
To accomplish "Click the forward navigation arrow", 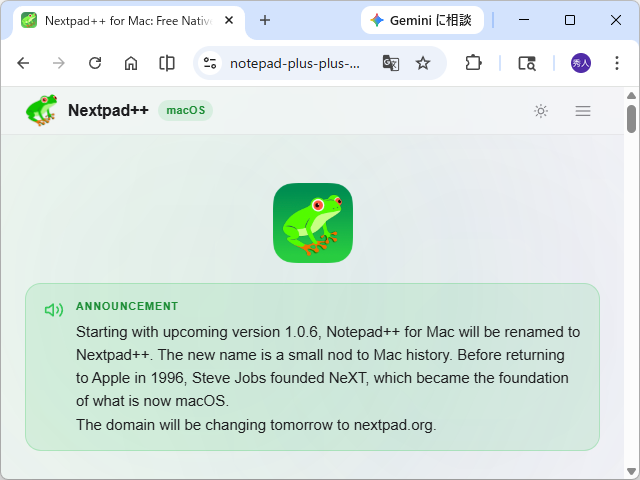I will click(59, 63).
